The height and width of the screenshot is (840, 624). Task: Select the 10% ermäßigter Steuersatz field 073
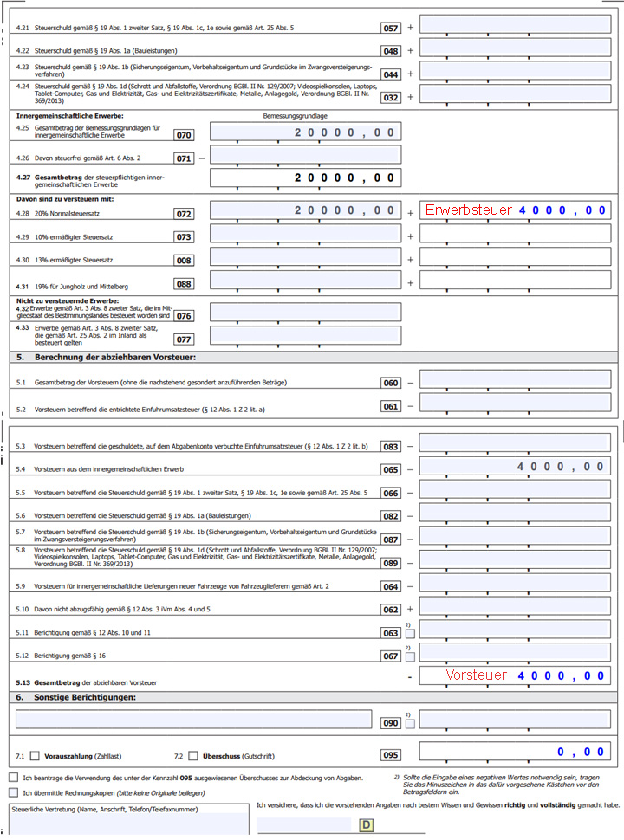click(306, 234)
